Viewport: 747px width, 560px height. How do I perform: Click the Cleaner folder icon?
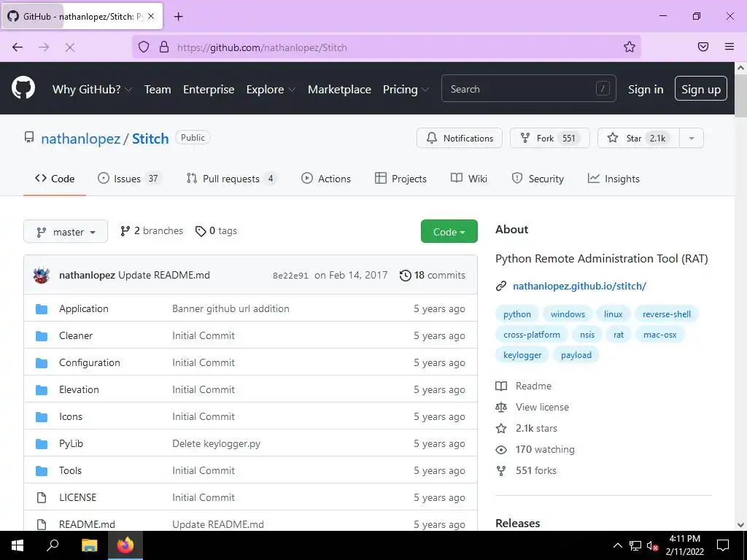[x=42, y=335]
